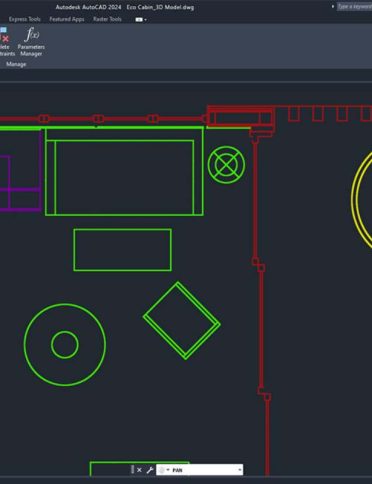Viewport: 372px width, 484px height.
Task: Expand the arrow left of the keyword search
Action: click(333, 6)
